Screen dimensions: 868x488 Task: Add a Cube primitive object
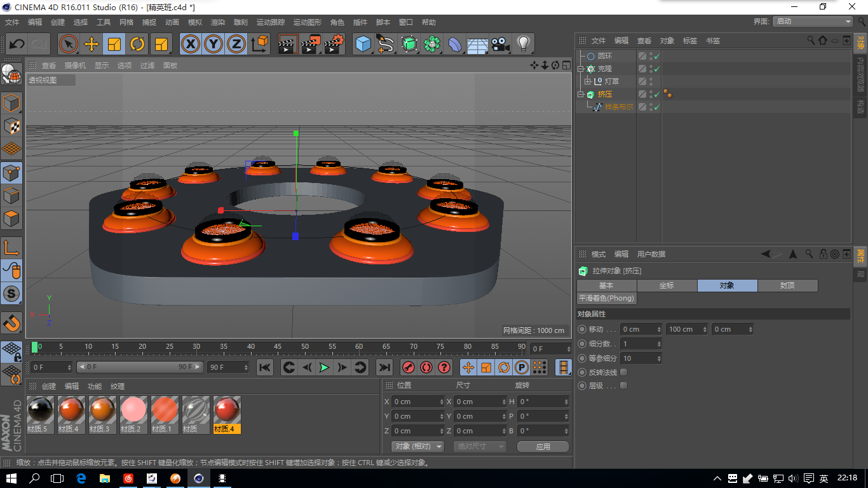tap(363, 44)
